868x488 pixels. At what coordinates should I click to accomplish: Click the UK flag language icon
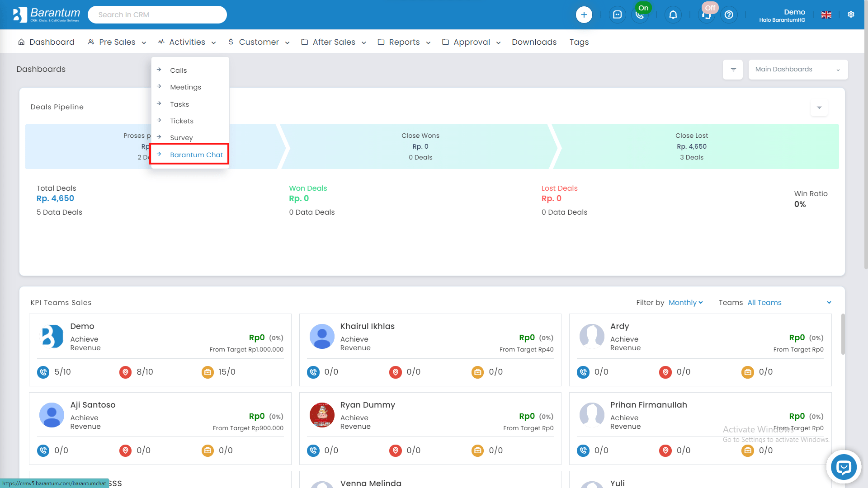[x=826, y=15]
